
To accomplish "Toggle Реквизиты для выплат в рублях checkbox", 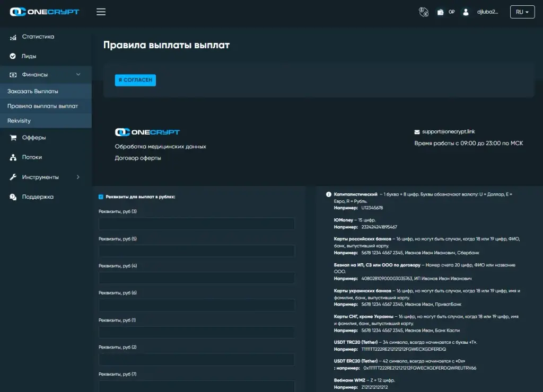I will click(x=101, y=197).
